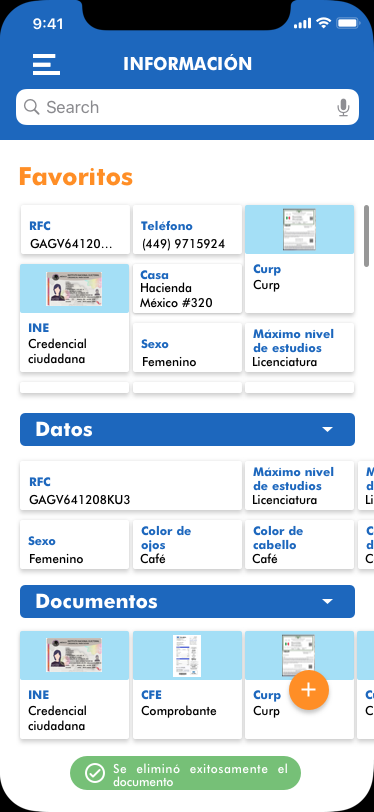Open the hamburger menu icon
This screenshot has height=812, width=374.
46,64
